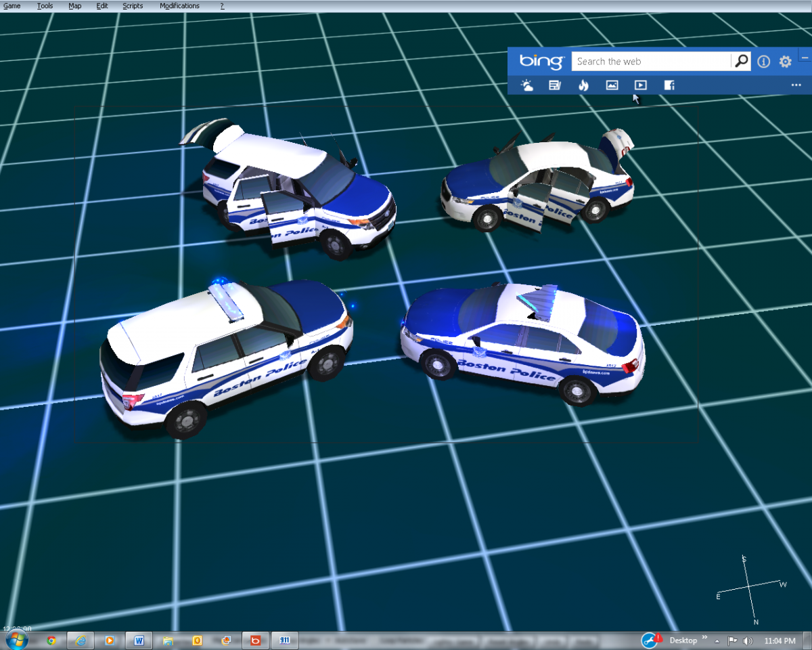Open the Map menu
Viewport: 812px width, 650px height.
coord(75,5)
